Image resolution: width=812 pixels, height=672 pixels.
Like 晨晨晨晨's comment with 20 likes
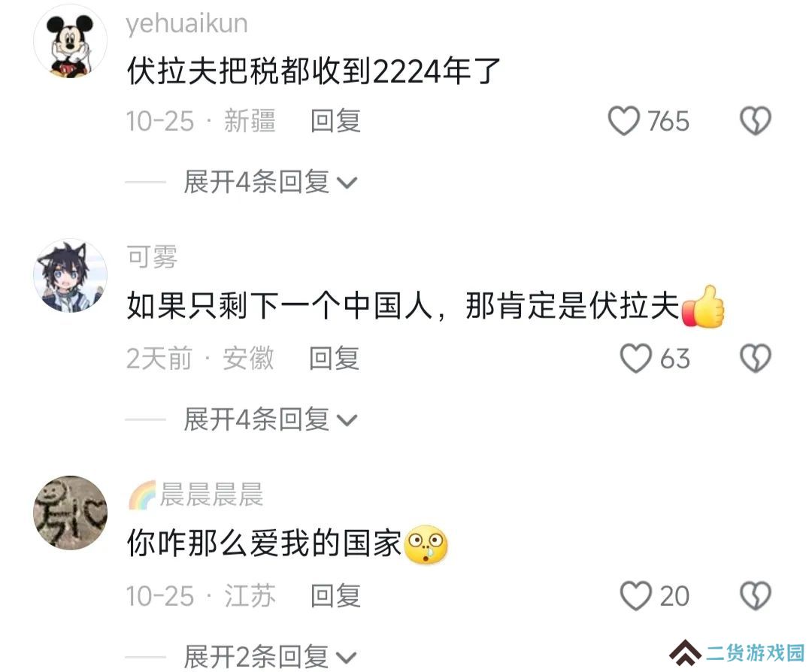pyautogui.click(x=636, y=595)
